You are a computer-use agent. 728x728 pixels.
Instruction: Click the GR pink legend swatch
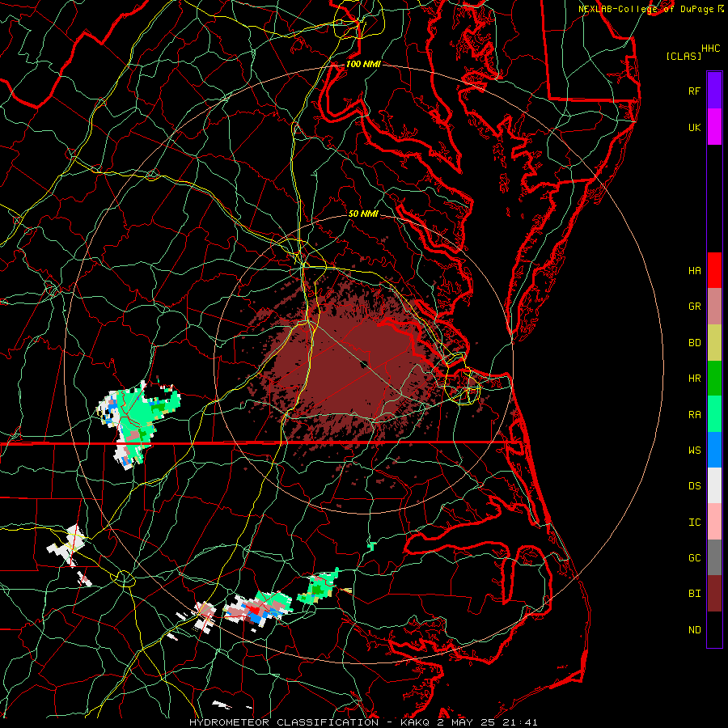point(714,307)
